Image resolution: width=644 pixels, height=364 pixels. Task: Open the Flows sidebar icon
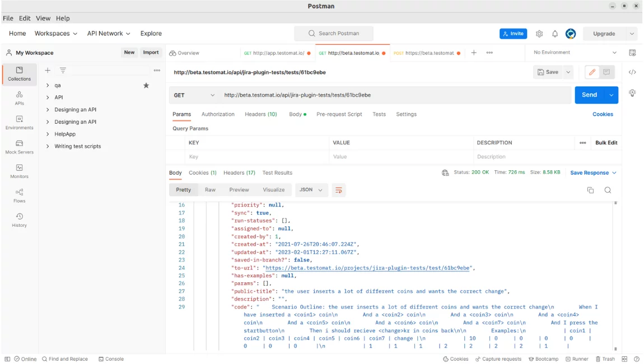click(19, 195)
